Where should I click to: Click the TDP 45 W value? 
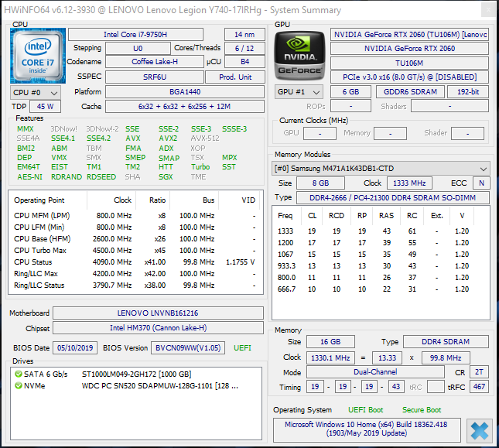[45, 107]
